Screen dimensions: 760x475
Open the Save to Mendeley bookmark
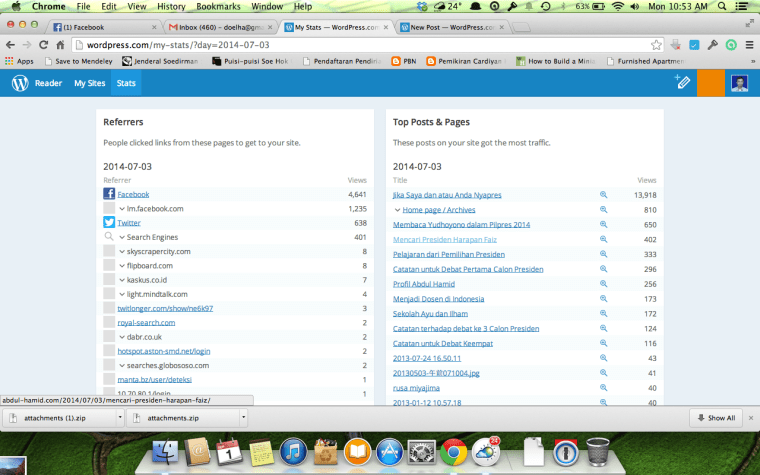pos(78,61)
